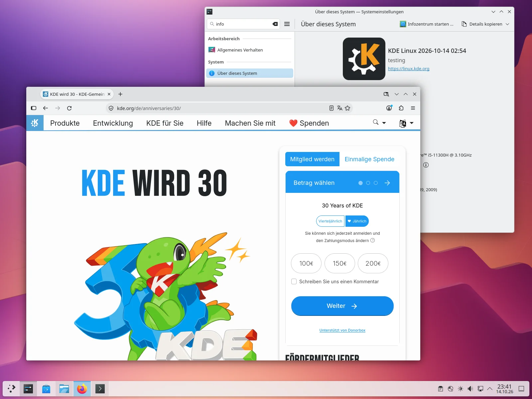Open Firefox account icon
This screenshot has width=532, height=399.
(x=389, y=108)
